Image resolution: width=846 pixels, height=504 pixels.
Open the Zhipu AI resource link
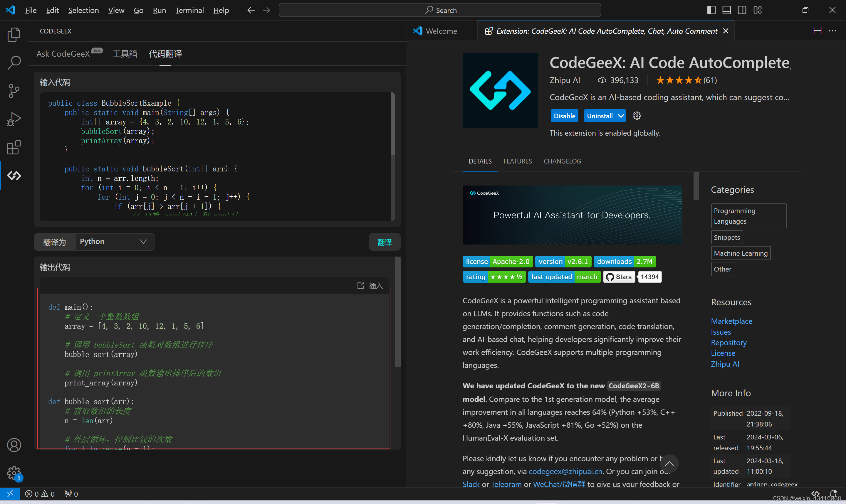click(x=725, y=364)
